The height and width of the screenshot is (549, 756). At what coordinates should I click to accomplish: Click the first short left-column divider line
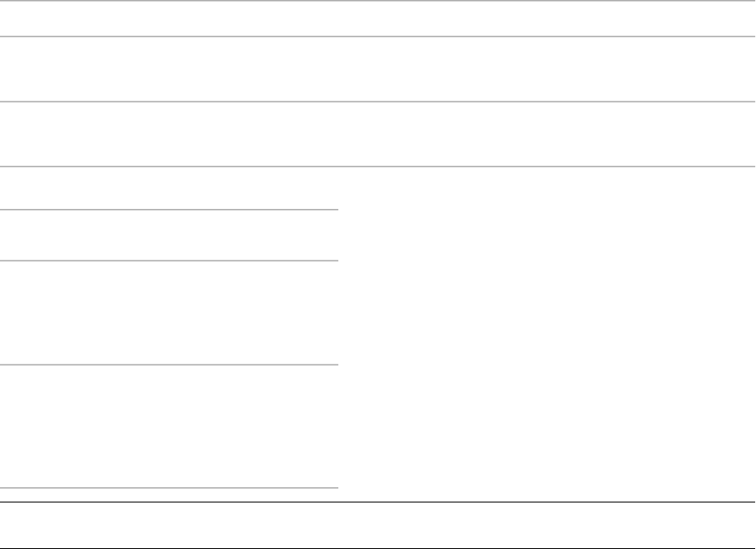169,210
